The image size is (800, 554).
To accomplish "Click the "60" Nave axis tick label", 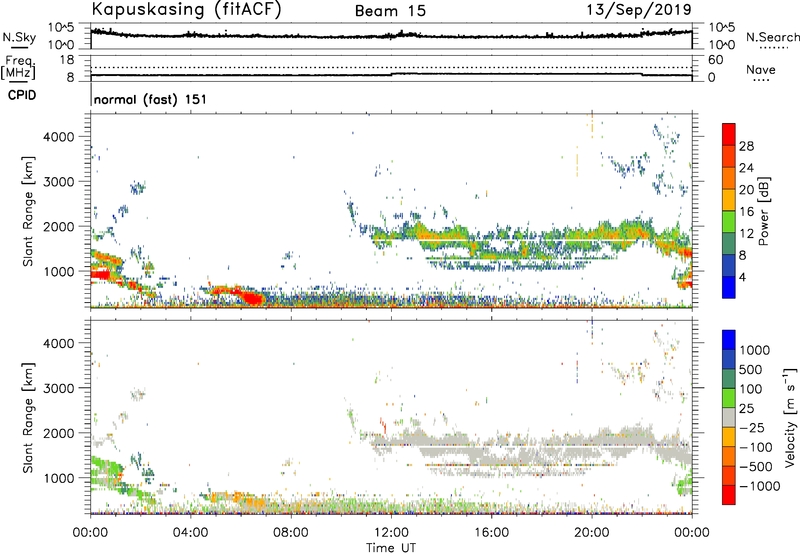I will coord(715,60).
